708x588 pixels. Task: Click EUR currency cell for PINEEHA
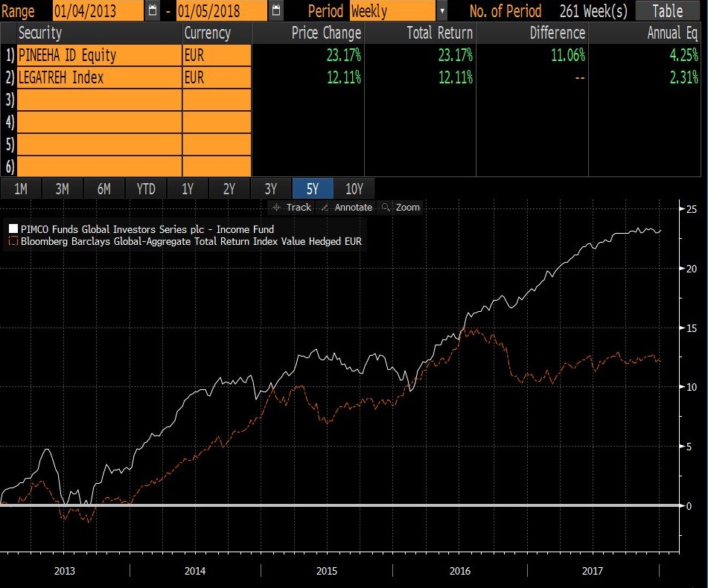click(x=217, y=55)
